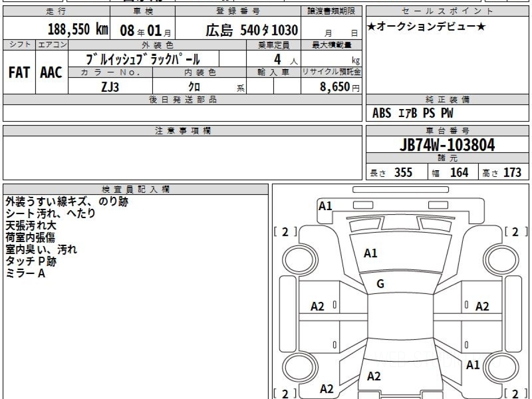Click the 最大積載量 header
Viewport: 532px width, 399px height.
click(332, 45)
